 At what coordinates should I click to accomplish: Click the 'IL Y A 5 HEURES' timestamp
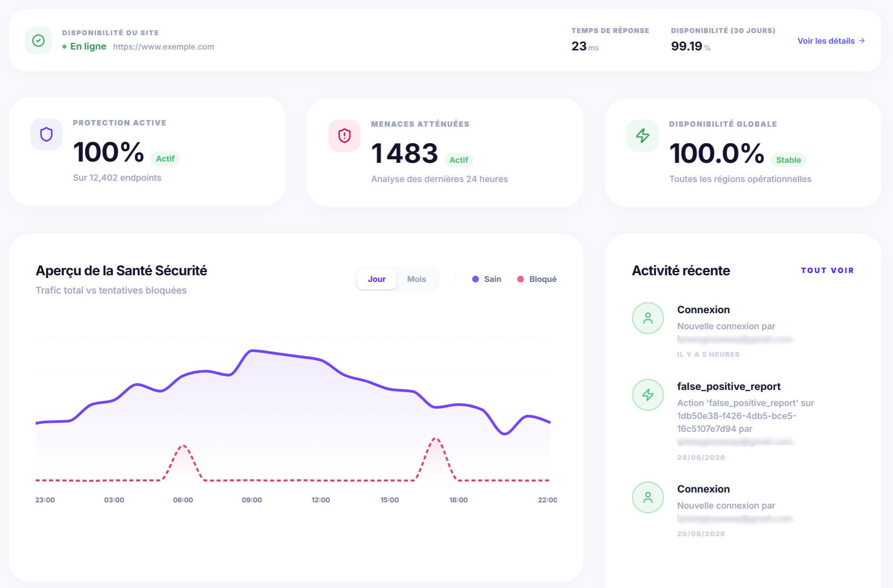point(708,355)
